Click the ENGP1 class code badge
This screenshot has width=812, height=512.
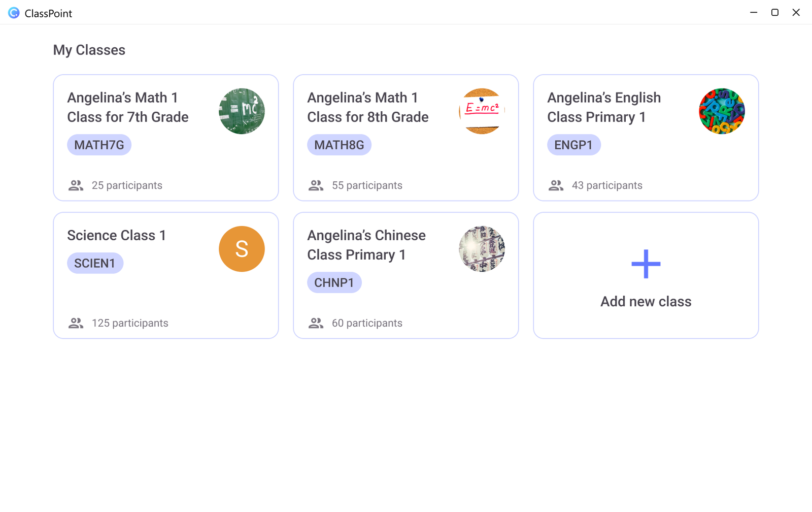point(573,145)
